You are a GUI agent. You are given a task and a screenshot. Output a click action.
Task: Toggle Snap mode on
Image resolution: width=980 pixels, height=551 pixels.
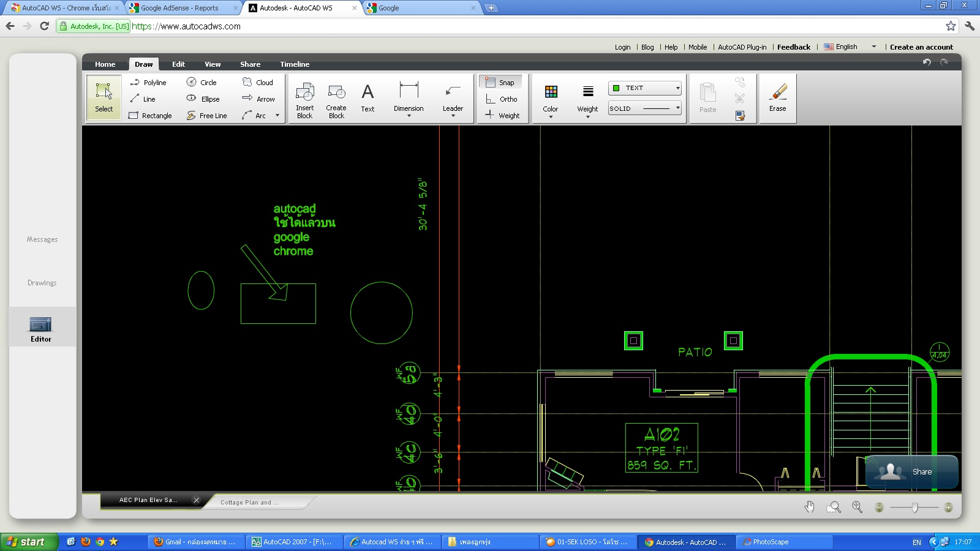pyautogui.click(x=501, y=81)
